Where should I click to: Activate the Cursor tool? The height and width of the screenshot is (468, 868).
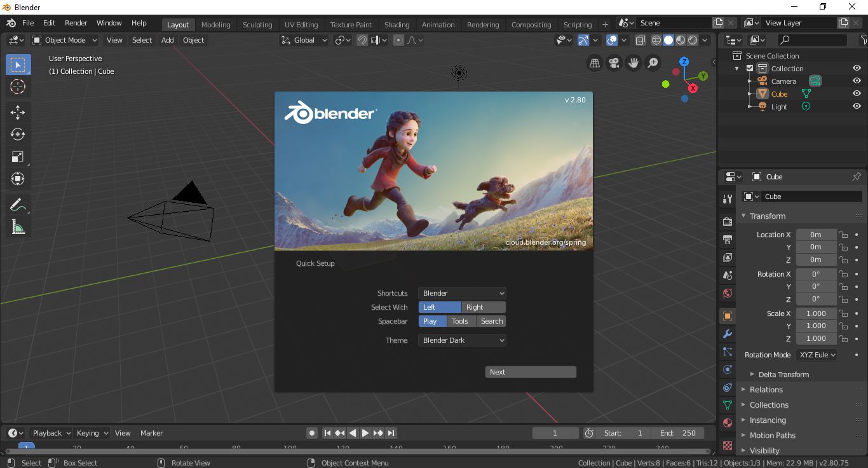18,86
